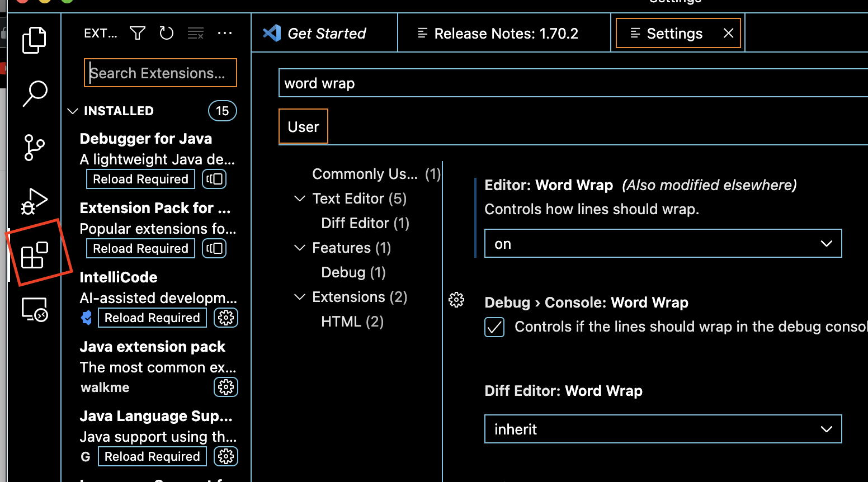
Task: Click Editor: Word Wrap setting title
Action: [x=549, y=185]
